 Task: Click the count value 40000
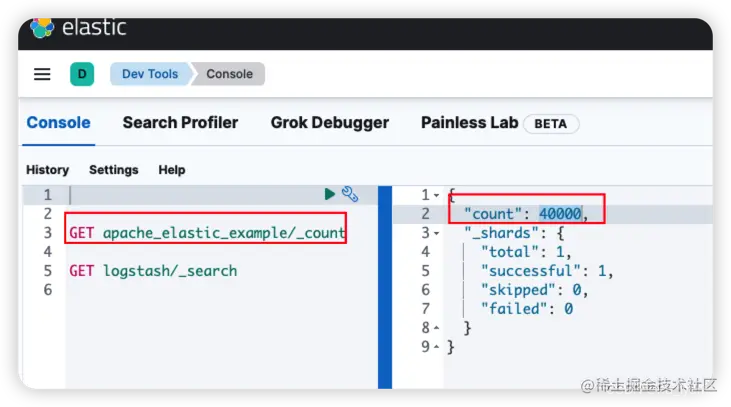[560, 214]
